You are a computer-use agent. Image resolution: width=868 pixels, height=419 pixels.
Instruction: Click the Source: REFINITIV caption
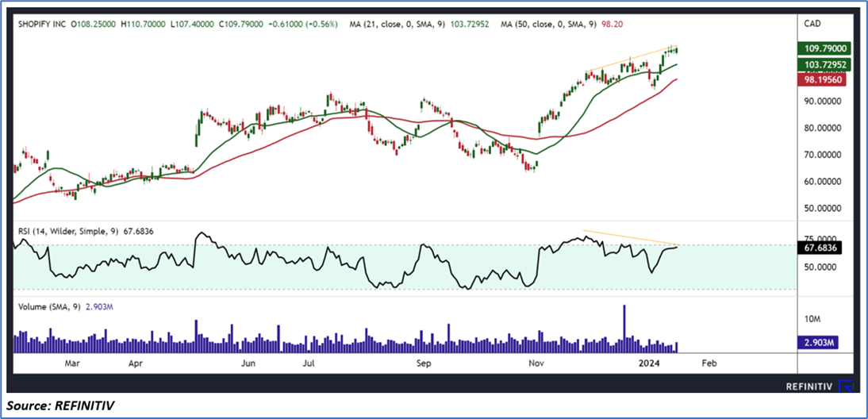[x=60, y=406]
